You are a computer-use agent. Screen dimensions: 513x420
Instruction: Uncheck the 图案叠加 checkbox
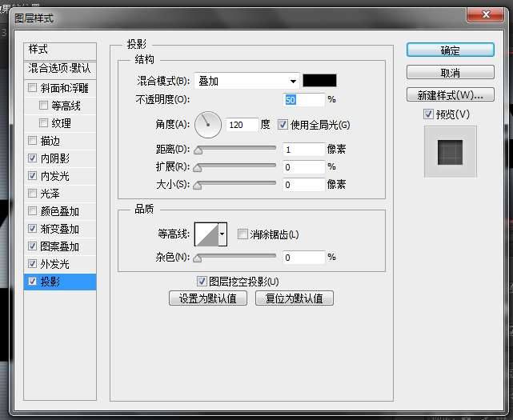point(32,246)
